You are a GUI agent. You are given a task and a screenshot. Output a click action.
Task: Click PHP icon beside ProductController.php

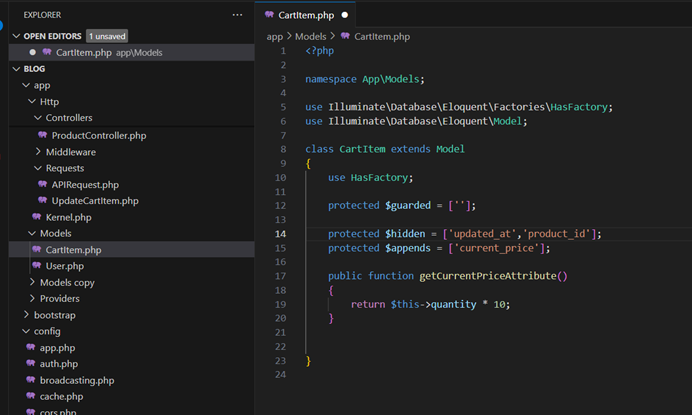point(43,135)
